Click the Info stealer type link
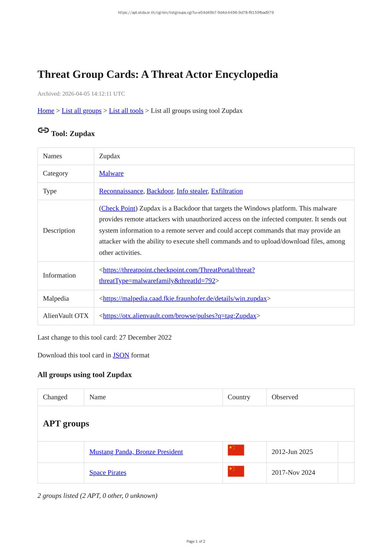The width and height of the screenshot is (392, 554). pyautogui.click(x=192, y=191)
